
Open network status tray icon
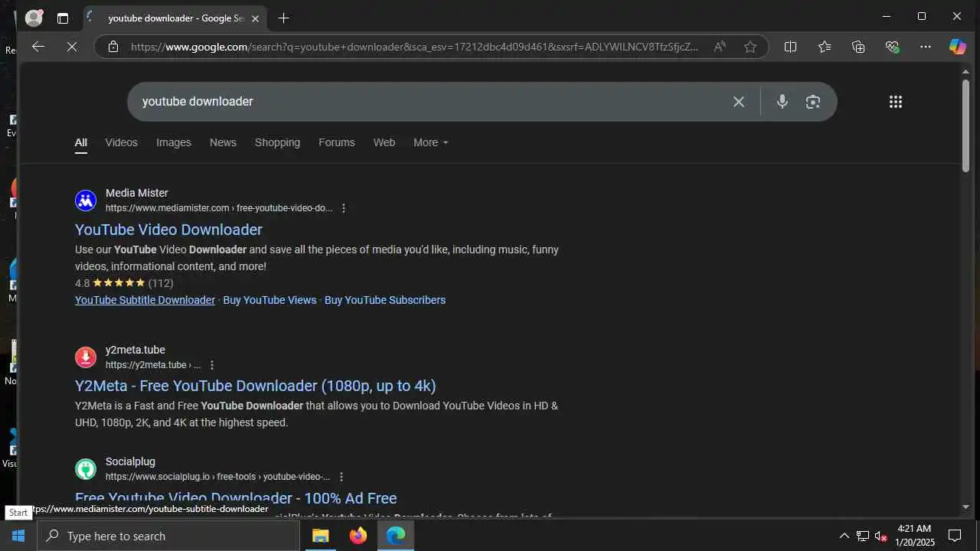click(863, 536)
